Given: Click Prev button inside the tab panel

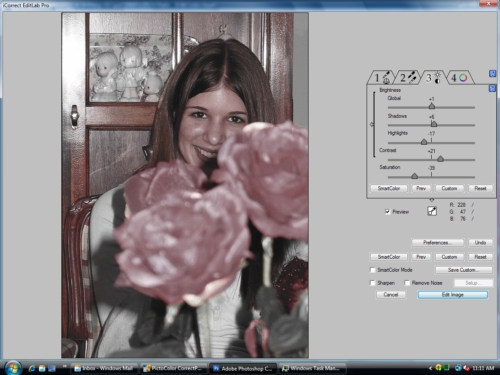Looking at the screenshot, I should (x=421, y=188).
